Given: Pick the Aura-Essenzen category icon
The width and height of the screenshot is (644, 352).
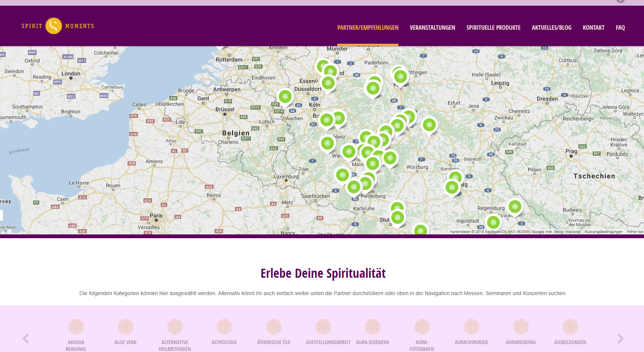Looking at the screenshot, I should click(373, 327).
